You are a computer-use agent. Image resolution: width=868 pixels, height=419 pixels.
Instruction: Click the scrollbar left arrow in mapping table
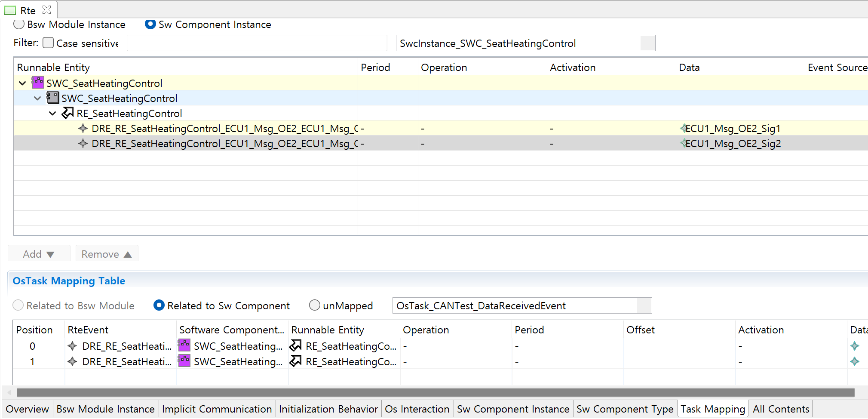point(9,392)
